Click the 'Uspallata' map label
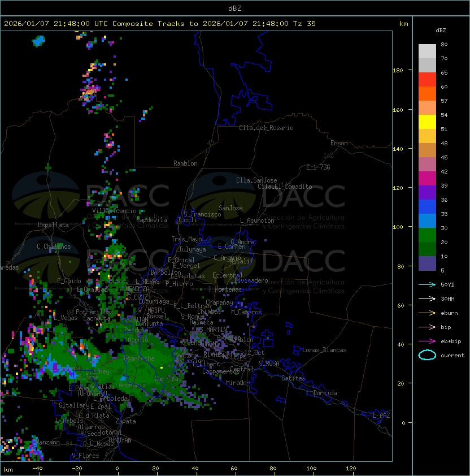 coord(53,225)
